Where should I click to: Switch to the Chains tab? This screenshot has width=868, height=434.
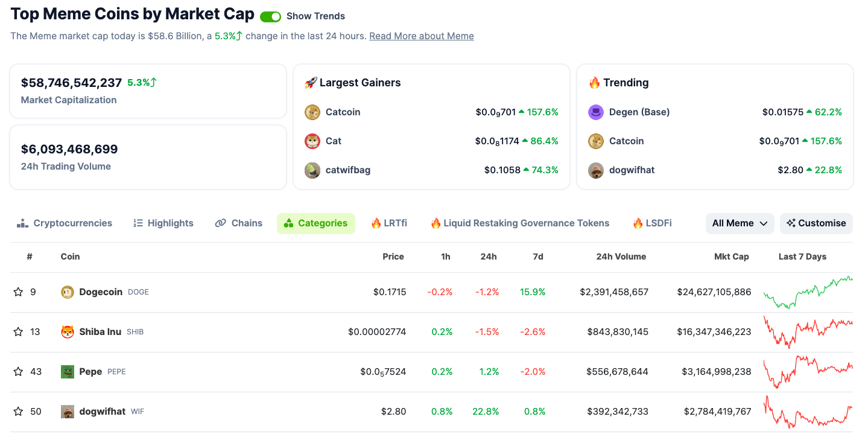tap(239, 223)
